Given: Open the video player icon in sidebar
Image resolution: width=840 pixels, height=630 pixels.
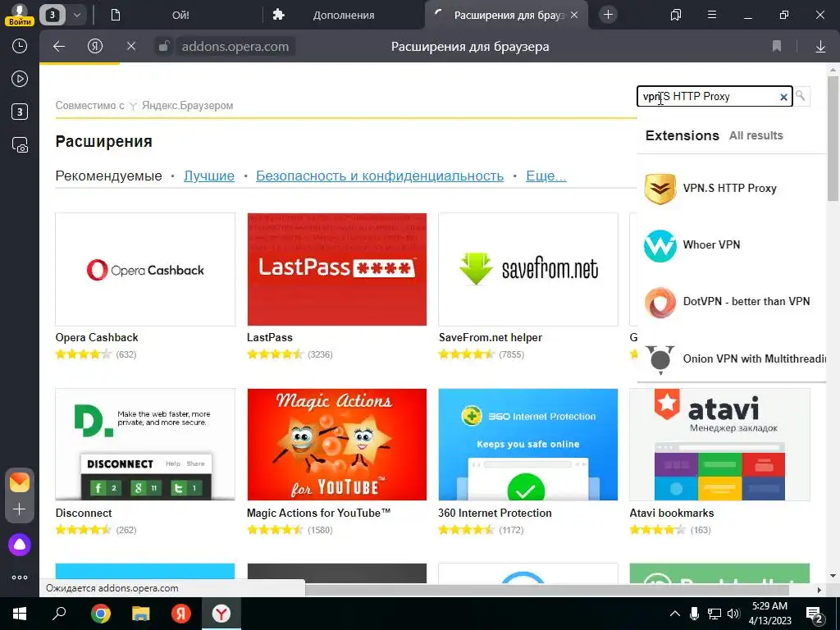Looking at the screenshot, I should [20, 80].
